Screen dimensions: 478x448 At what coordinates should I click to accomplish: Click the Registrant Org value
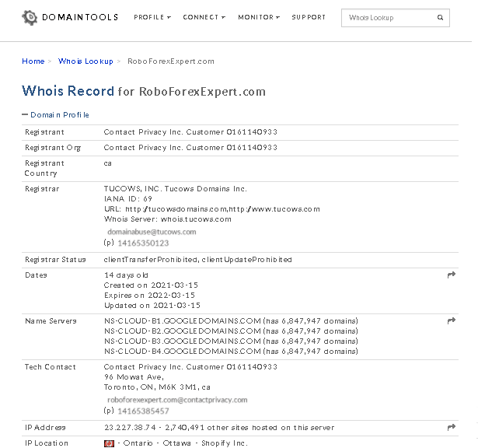(190, 148)
